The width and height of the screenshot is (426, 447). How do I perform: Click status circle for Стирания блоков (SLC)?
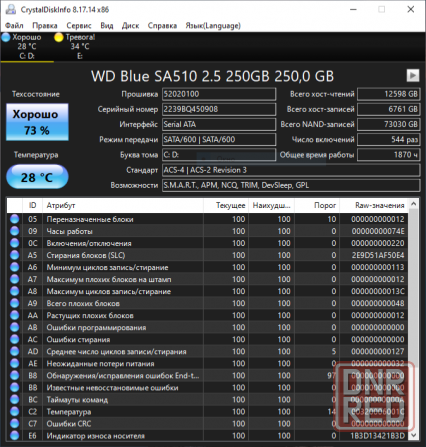pyautogui.click(x=14, y=255)
